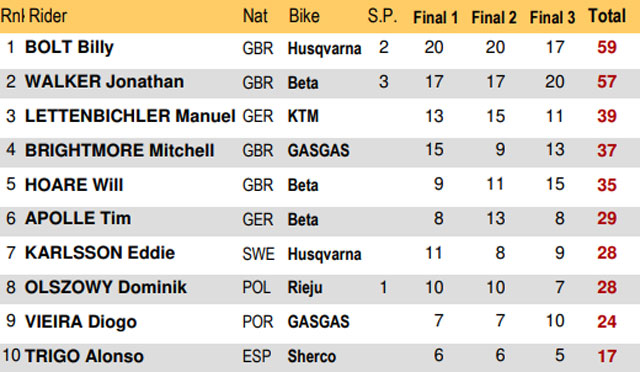Click rider name BOLT Billy

(69, 47)
